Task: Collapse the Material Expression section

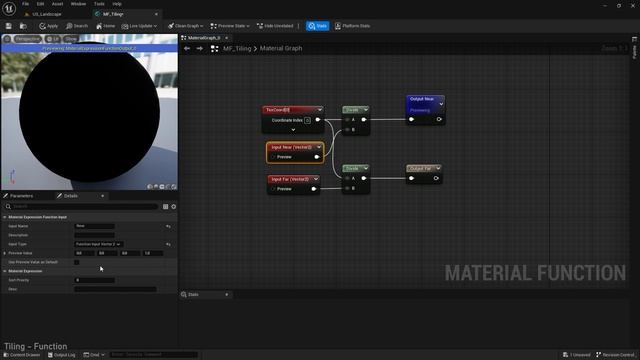Action: (5, 271)
